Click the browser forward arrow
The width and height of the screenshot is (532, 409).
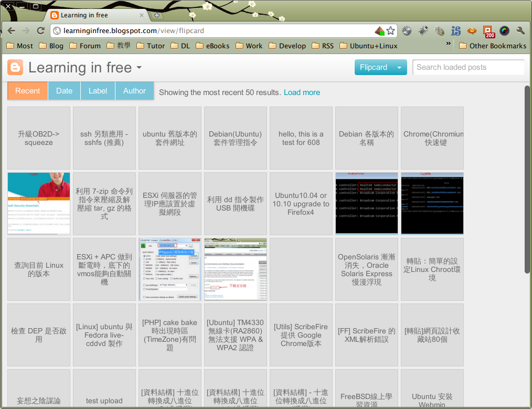[x=26, y=31]
